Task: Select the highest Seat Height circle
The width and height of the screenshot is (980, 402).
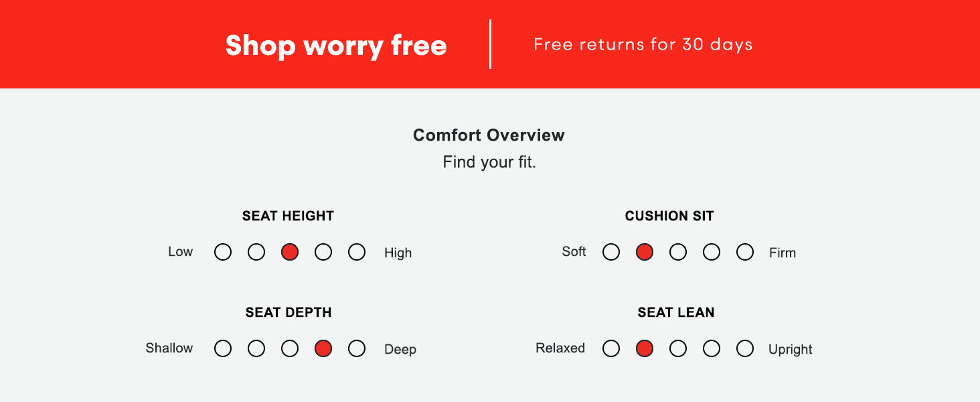Action: (357, 252)
